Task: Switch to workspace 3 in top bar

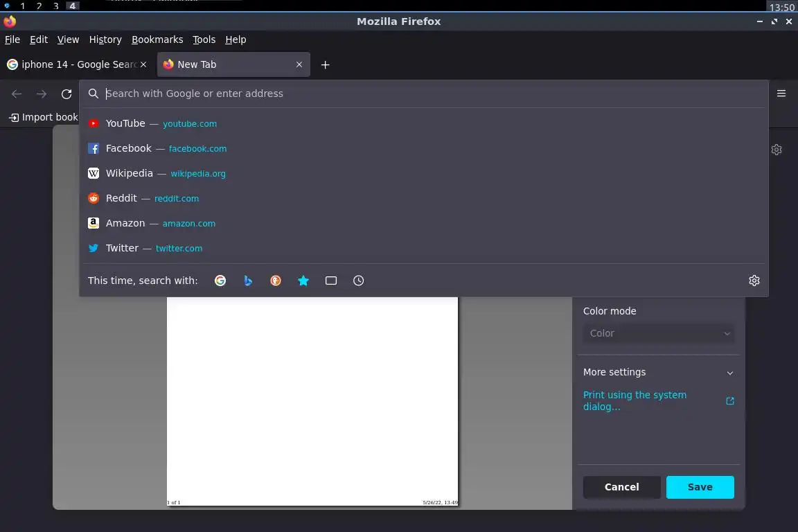Action: pos(56,6)
